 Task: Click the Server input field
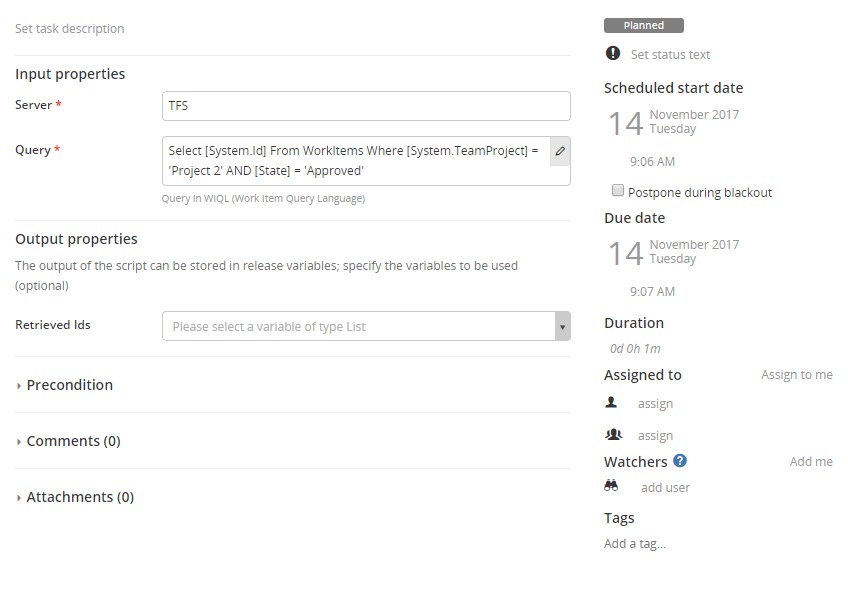(366, 106)
